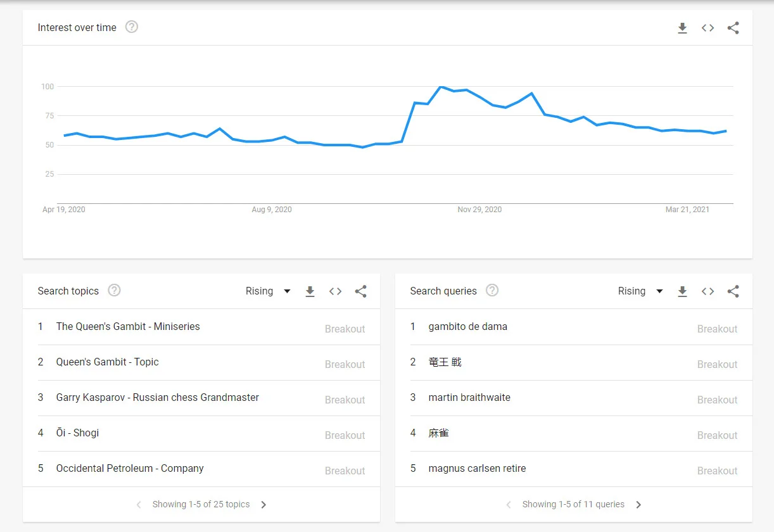Advance to next page of search queries
Viewport: 774px width, 532px height.
tap(638, 505)
